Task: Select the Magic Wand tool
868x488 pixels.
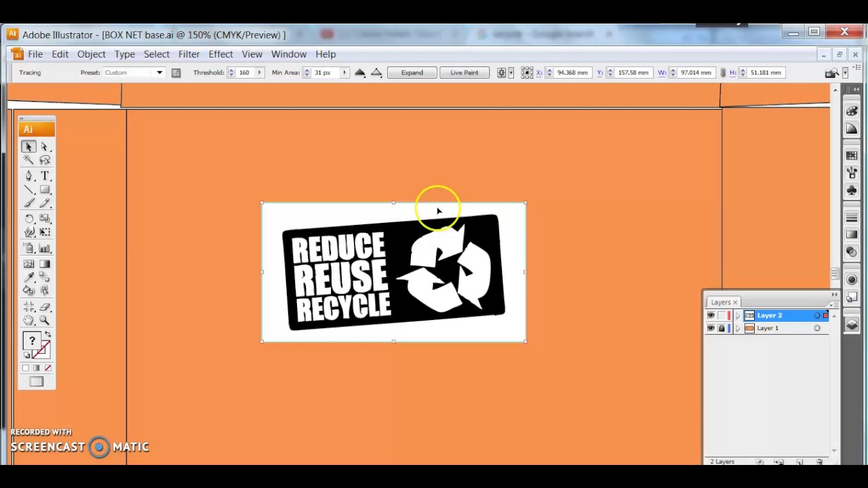Action: click(28, 160)
